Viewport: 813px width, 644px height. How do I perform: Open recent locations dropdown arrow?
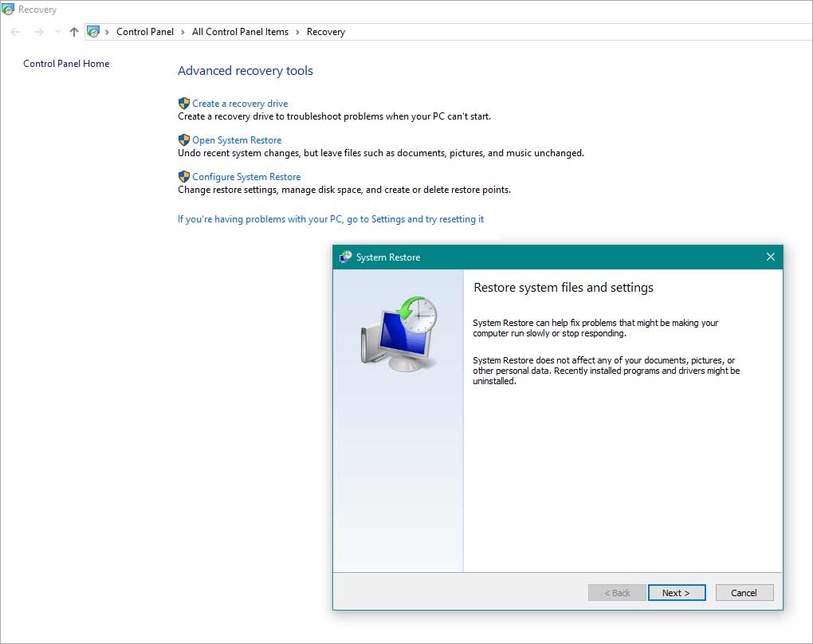57,32
